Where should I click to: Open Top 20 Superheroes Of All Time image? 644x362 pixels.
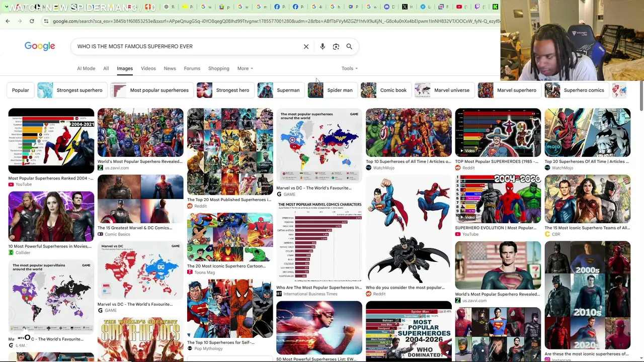pos(587,133)
